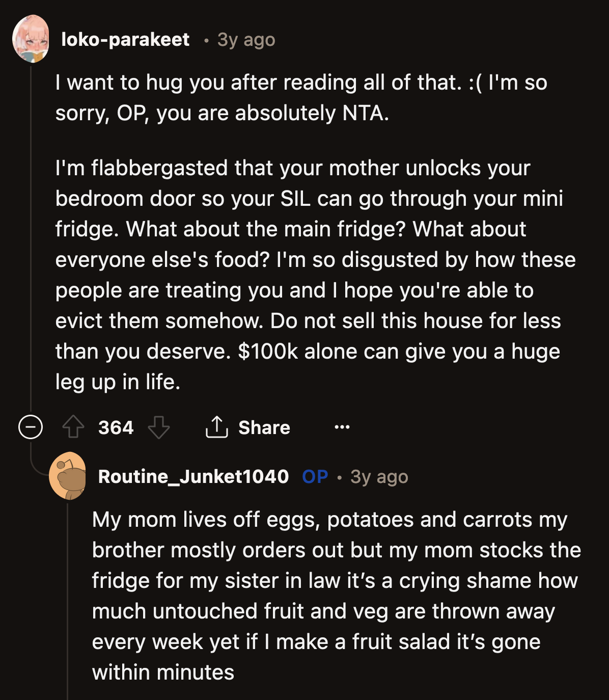Open Routine_Junket1040's profile via username
The height and width of the screenshot is (700, 609).
[193, 476]
